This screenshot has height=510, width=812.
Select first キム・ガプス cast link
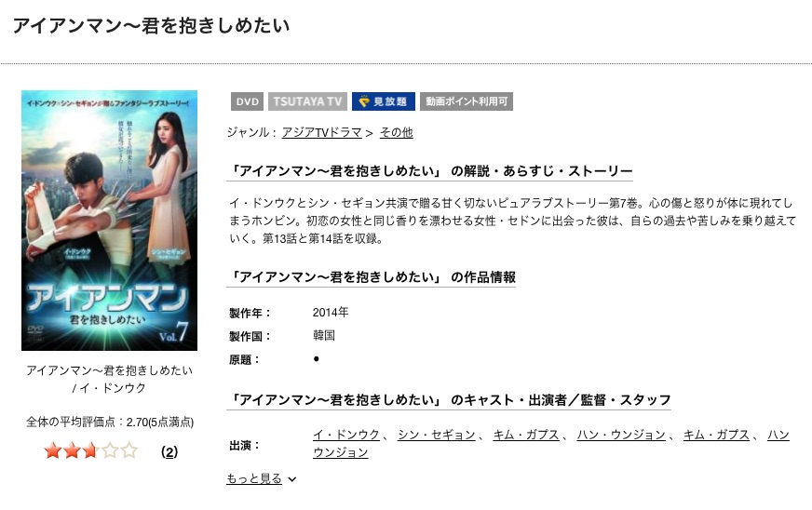point(526,435)
